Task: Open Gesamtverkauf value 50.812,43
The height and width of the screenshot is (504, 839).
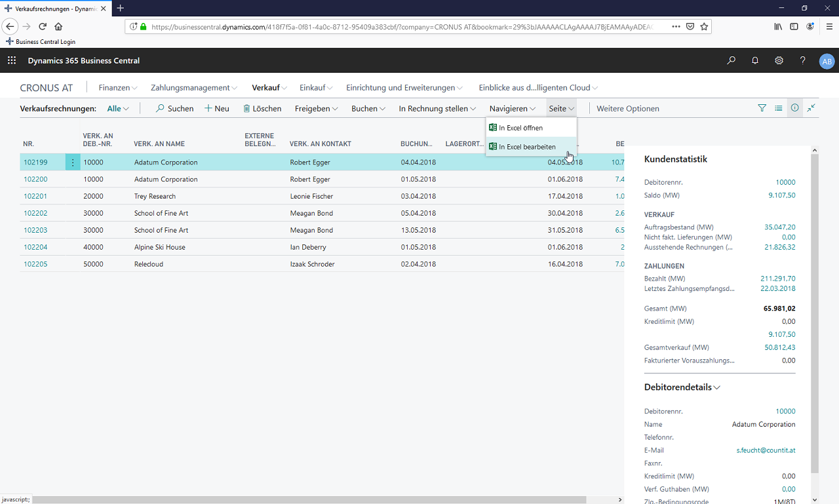Action: [780, 347]
